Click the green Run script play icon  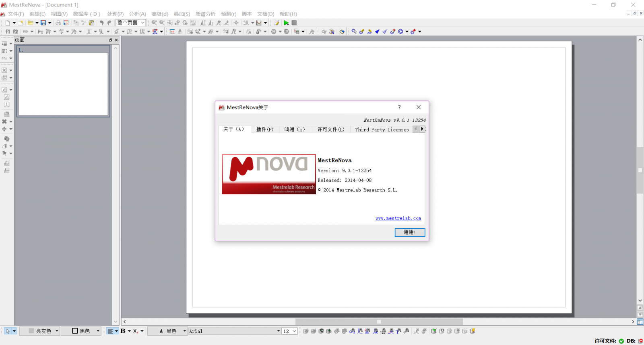286,23
